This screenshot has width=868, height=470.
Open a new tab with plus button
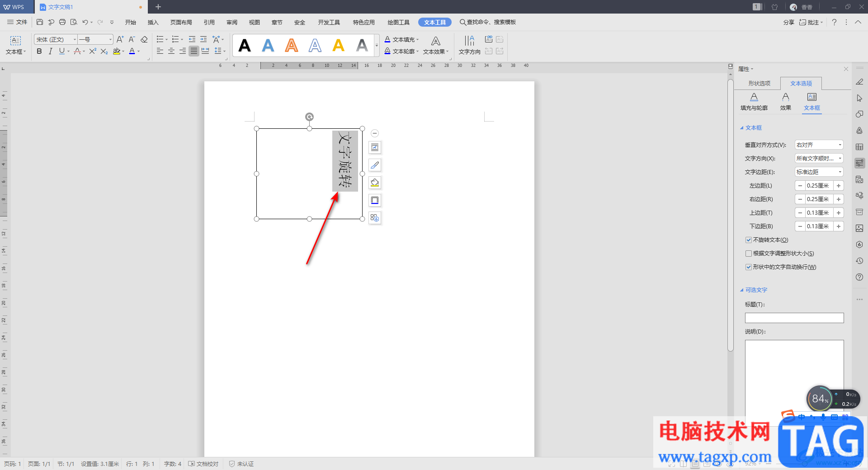click(x=158, y=7)
